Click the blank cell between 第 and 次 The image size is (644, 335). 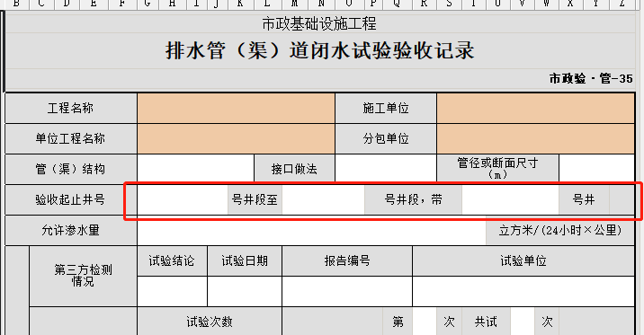pos(425,322)
